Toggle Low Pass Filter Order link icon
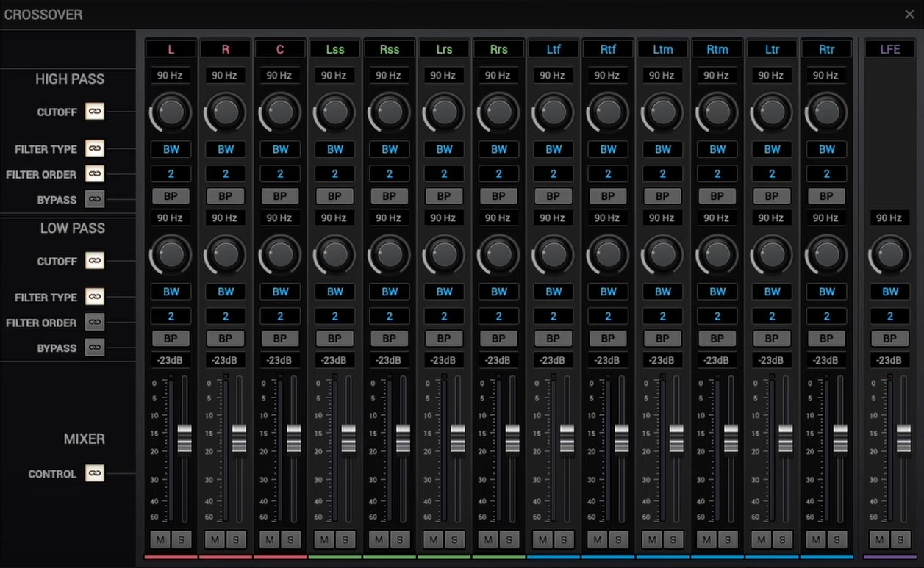 pyautogui.click(x=94, y=322)
